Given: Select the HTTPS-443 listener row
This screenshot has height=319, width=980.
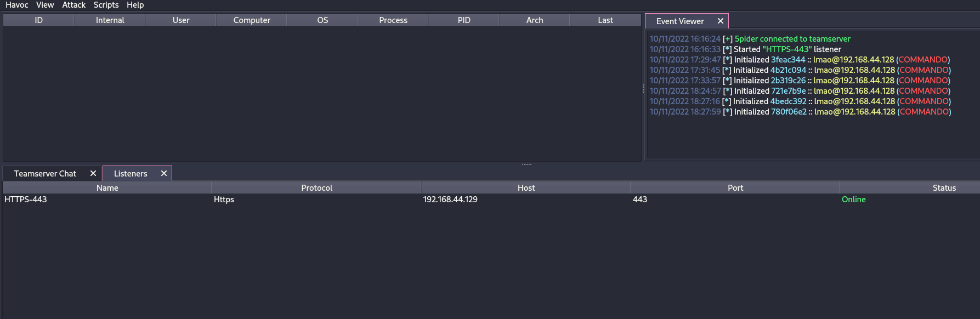Looking at the screenshot, I should click(26, 200).
